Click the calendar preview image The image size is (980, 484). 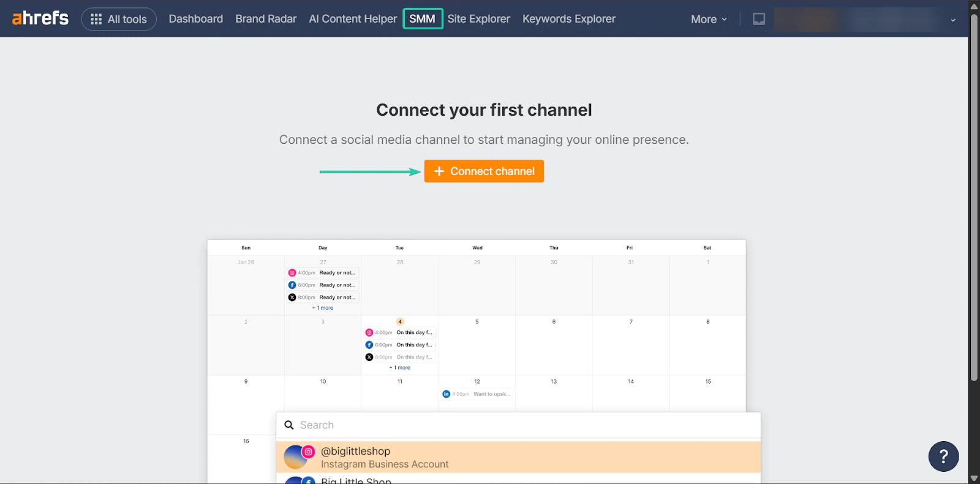(477, 361)
